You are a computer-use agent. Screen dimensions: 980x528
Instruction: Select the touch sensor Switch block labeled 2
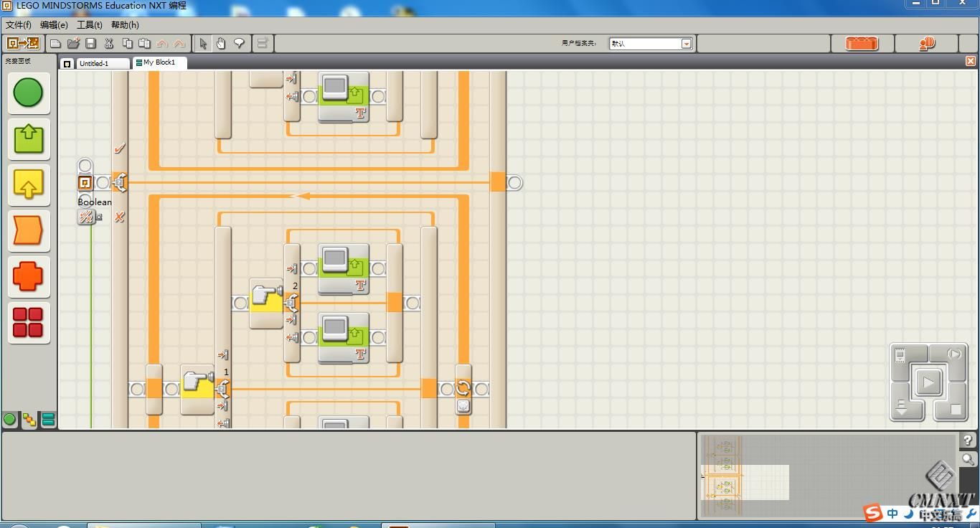tap(266, 303)
